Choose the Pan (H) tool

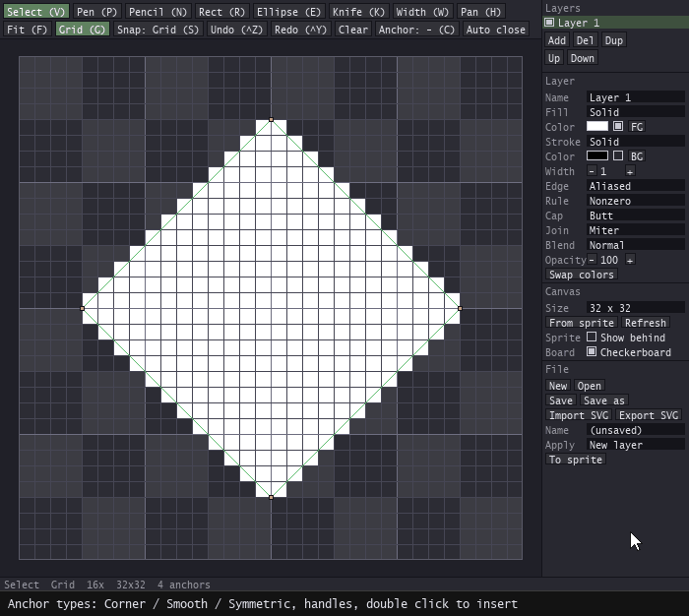click(480, 12)
